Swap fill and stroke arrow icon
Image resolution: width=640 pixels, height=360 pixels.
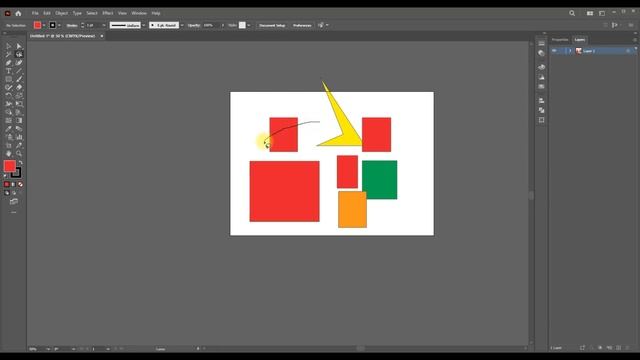(20, 162)
